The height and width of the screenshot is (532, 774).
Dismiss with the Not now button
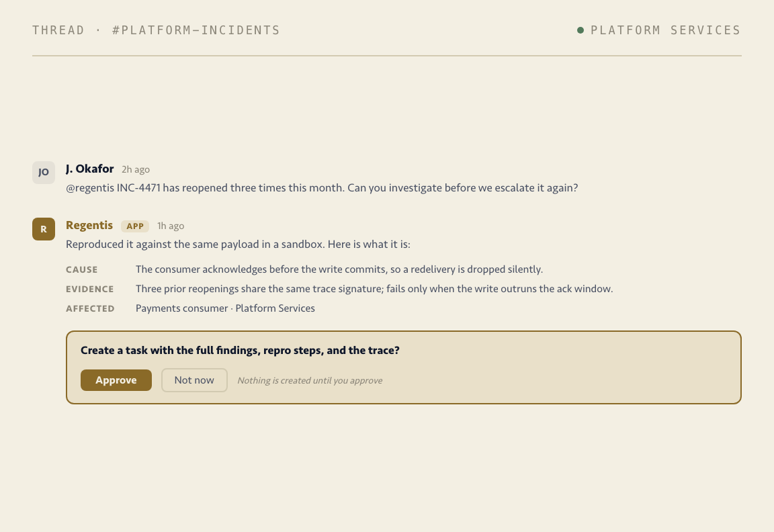tap(194, 380)
